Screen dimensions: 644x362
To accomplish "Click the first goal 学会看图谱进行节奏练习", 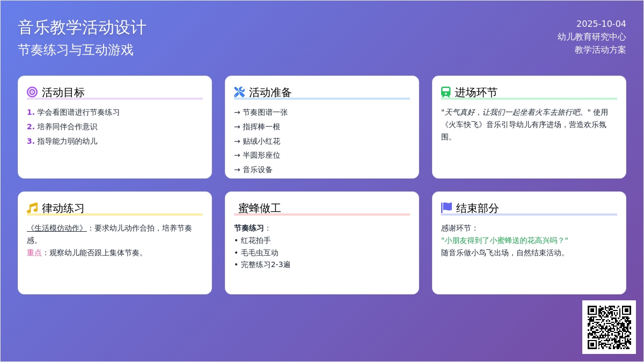I will 78,113.
